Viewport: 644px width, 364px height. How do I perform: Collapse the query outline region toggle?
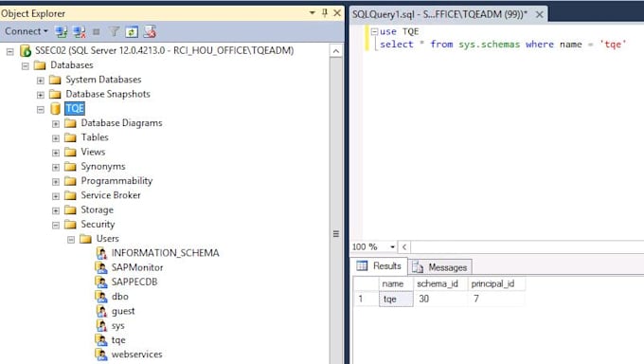(x=374, y=31)
